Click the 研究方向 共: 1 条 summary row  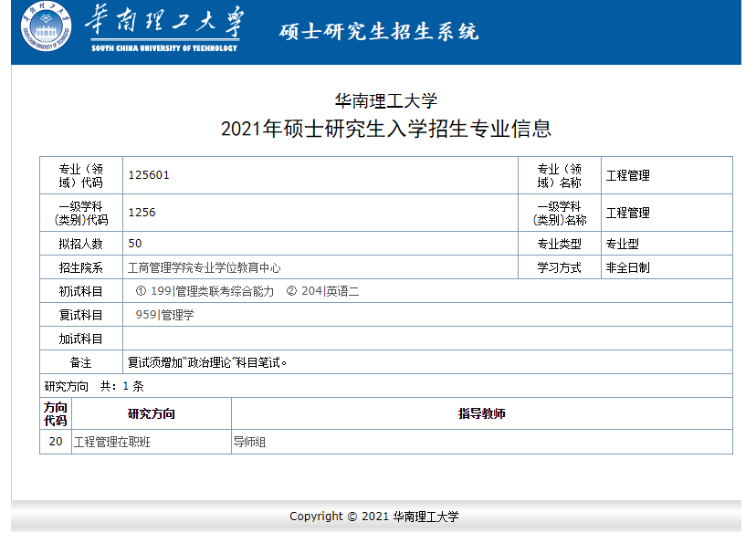point(386,386)
